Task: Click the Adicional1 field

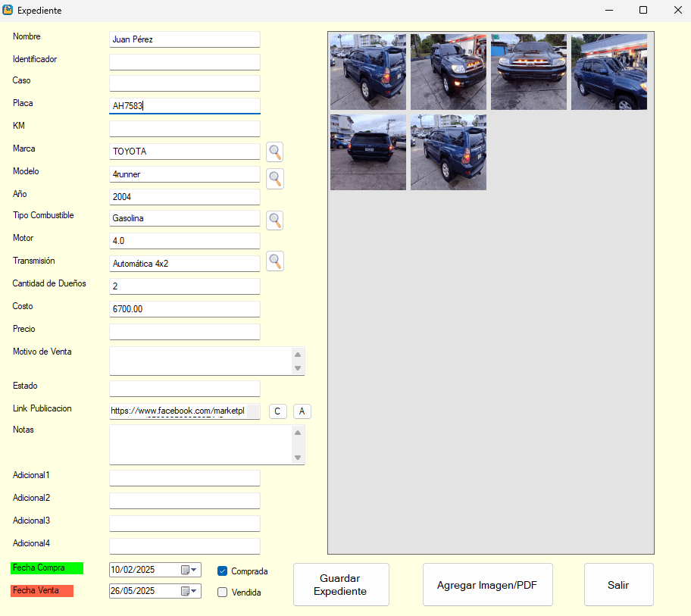Action: click(185, 478)
